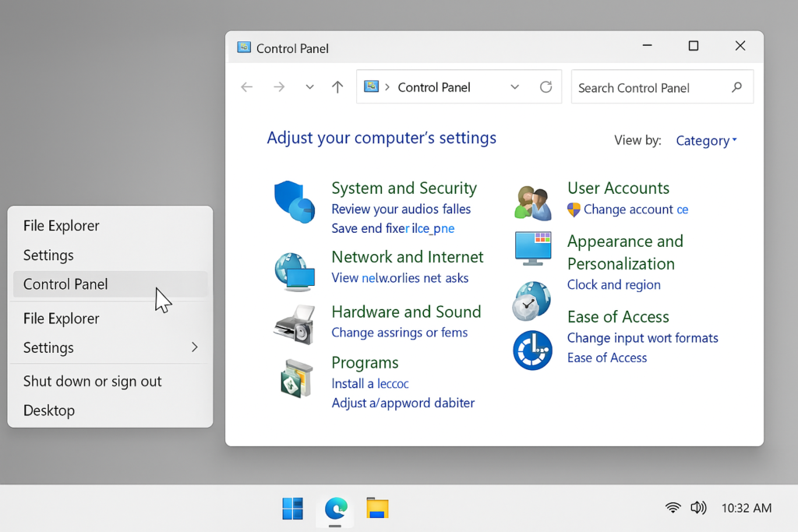This screenshot has height=532, width=798.
Task: Click the Hardware and Sound heading
Action: [406, 312]
